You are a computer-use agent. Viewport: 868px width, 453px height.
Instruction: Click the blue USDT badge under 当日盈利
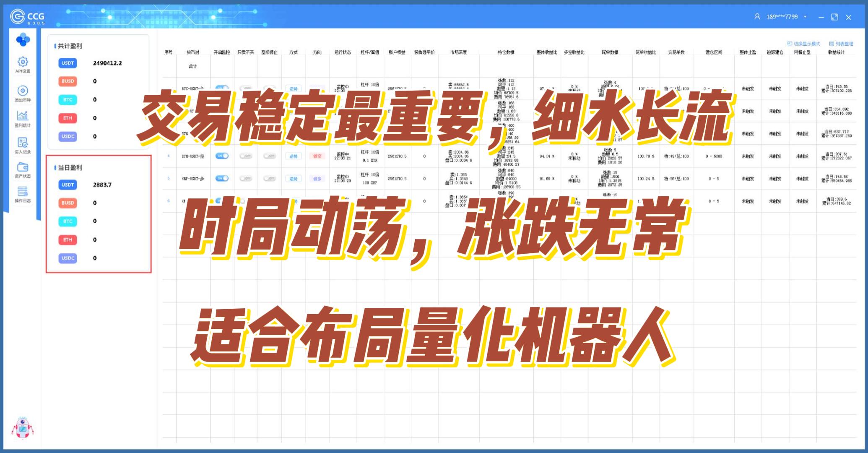click(x=68, y=185)
